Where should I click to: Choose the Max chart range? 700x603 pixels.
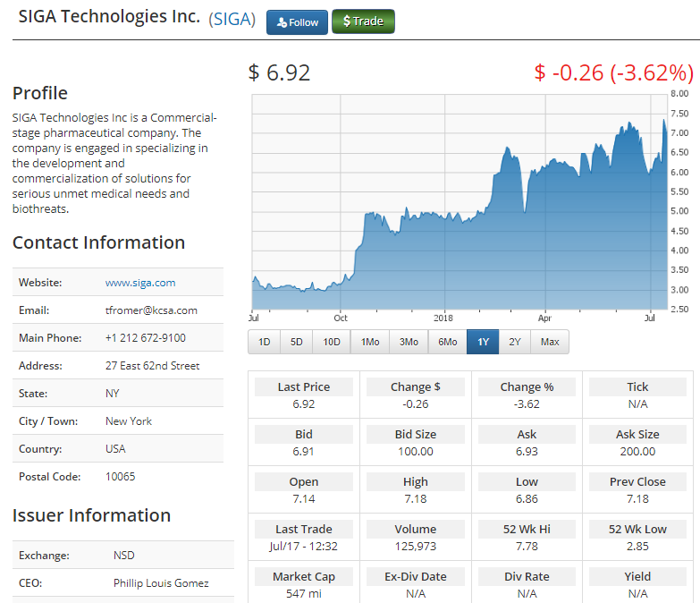point(550,342)
